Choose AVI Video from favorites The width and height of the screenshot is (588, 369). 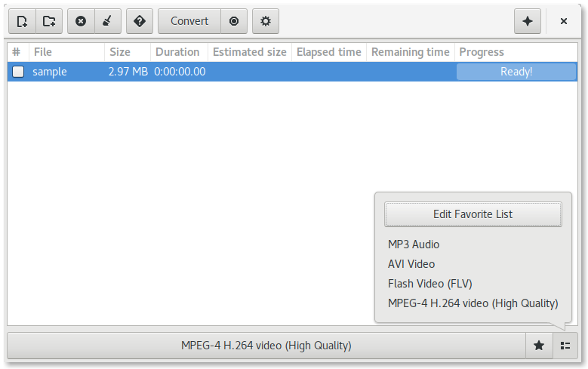411,264
